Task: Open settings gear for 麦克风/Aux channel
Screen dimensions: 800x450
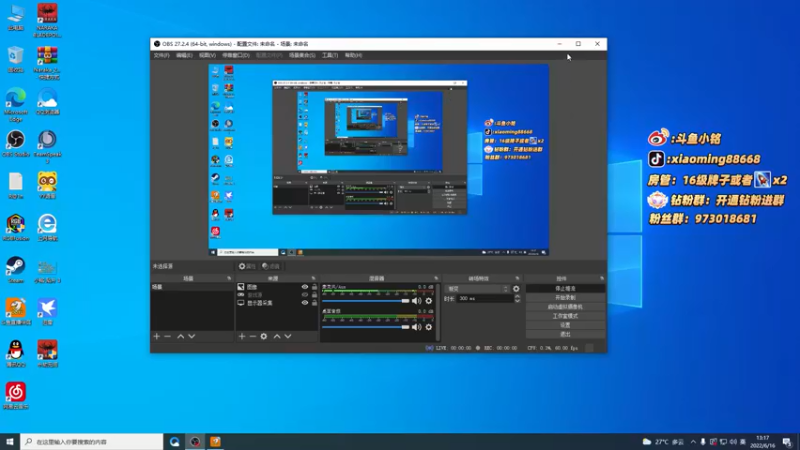Action: pyautogui.click(x=429, y=301)
